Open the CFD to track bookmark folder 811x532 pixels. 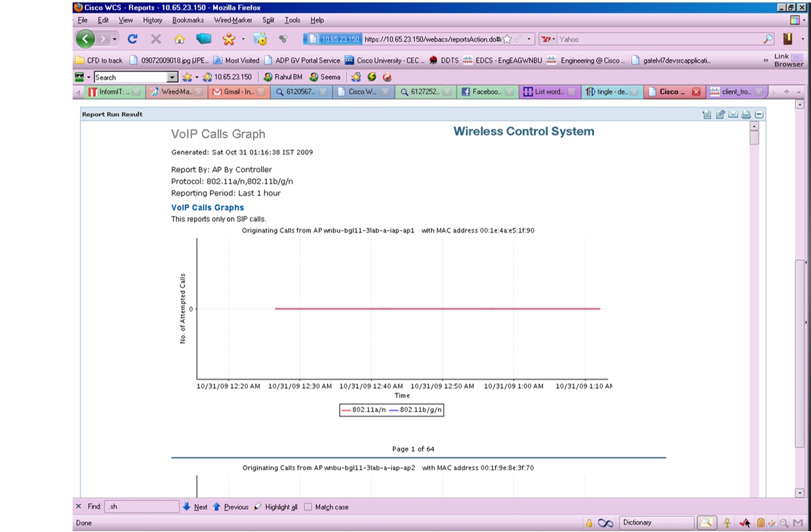pyautogui.click(x=99, y=60)
